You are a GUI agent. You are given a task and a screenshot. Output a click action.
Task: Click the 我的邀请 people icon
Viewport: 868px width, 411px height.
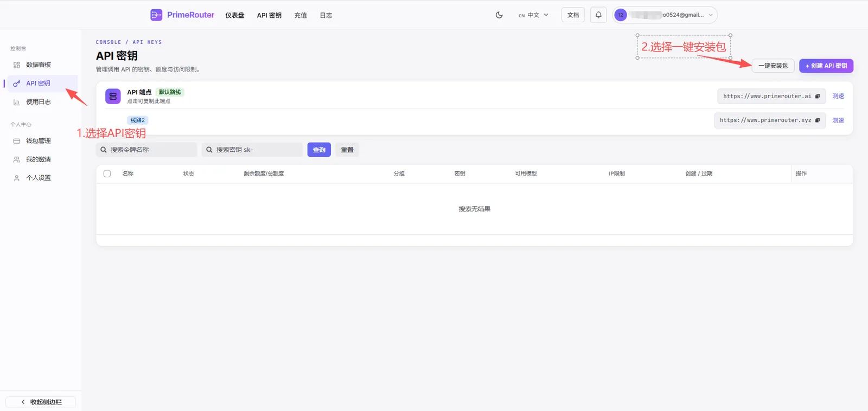pos(17,159)
